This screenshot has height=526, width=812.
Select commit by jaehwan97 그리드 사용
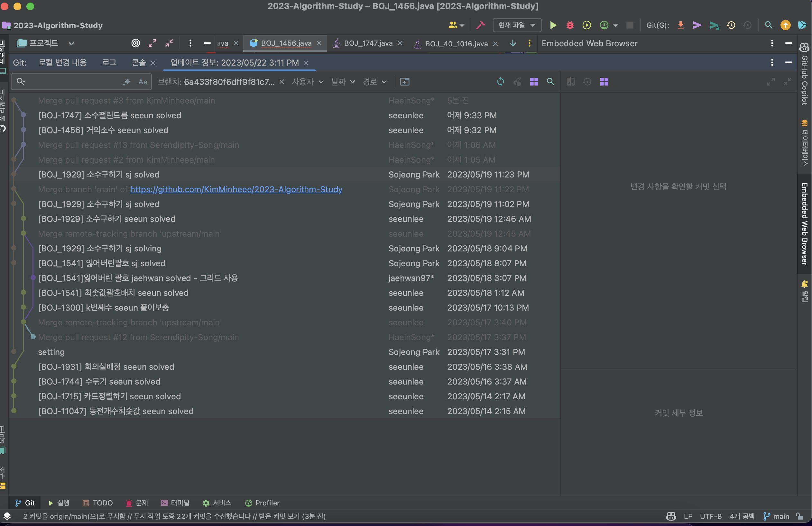tap(284, 278)
